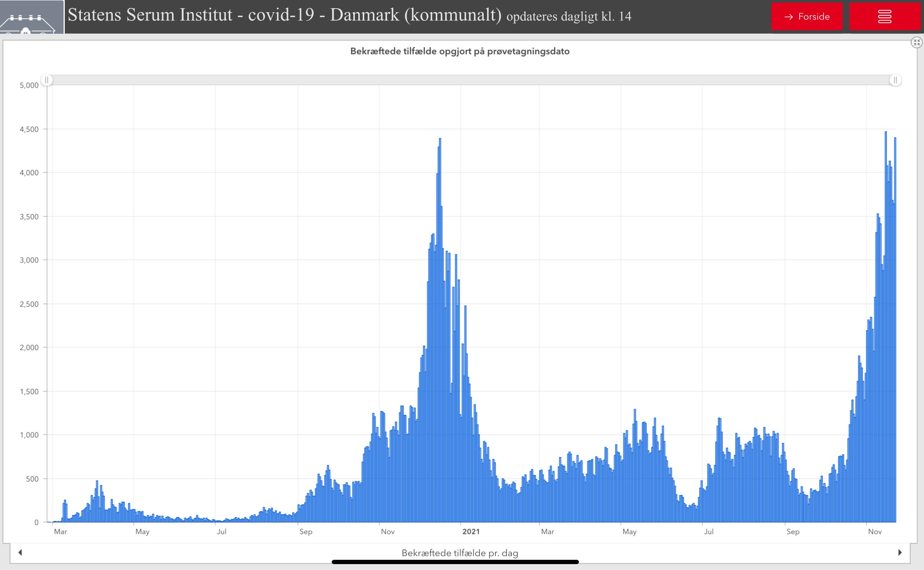
Task: Grab the left time-range slider handle
Action: click(x=47, y=80)
